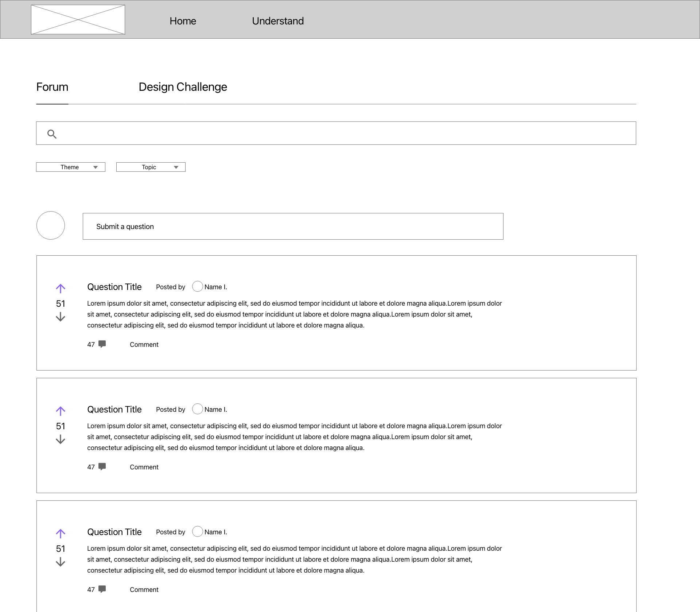This screenshot has width=700, height=612.
Task: Click the Submit a question field
Action: pos(293,226)
